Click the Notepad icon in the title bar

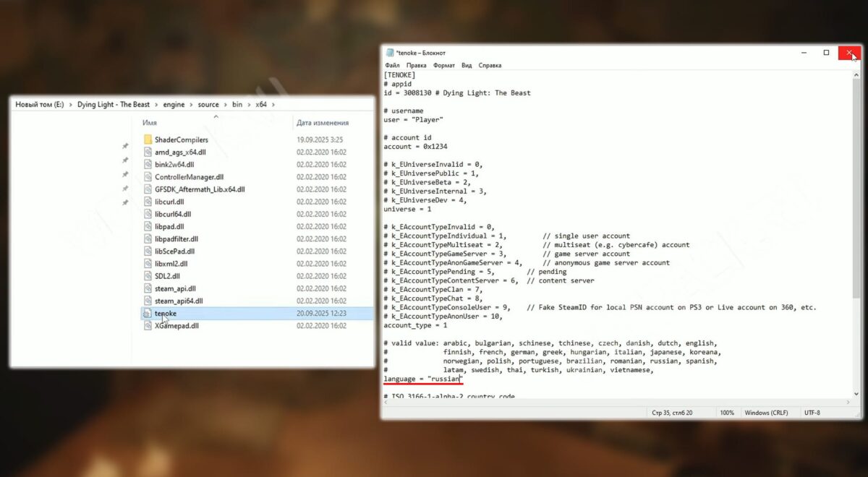click(x=390, y=53)
